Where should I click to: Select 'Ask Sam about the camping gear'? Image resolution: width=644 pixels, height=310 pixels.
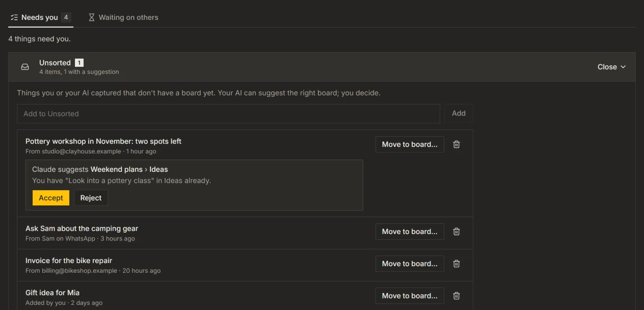point(82,228)
